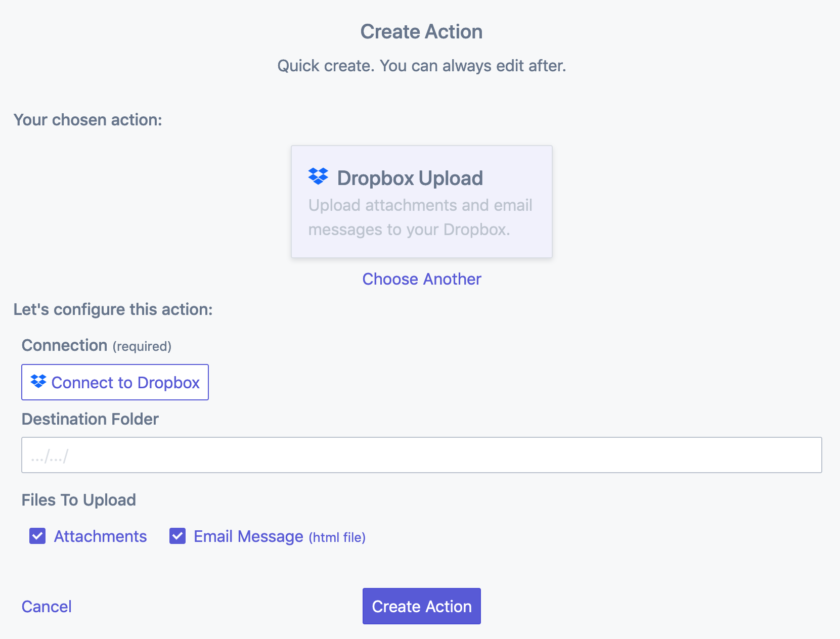Click the Dropbox icon inside the connect button

tap(38, 382)
